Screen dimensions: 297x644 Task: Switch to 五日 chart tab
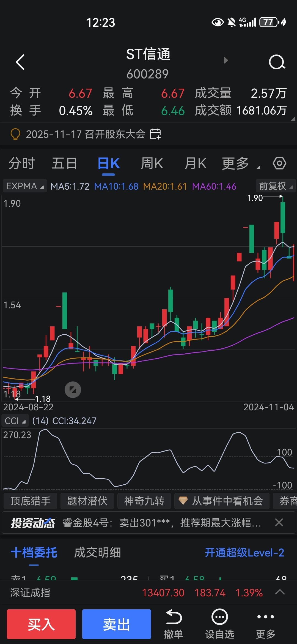click(x=65, y=163)
